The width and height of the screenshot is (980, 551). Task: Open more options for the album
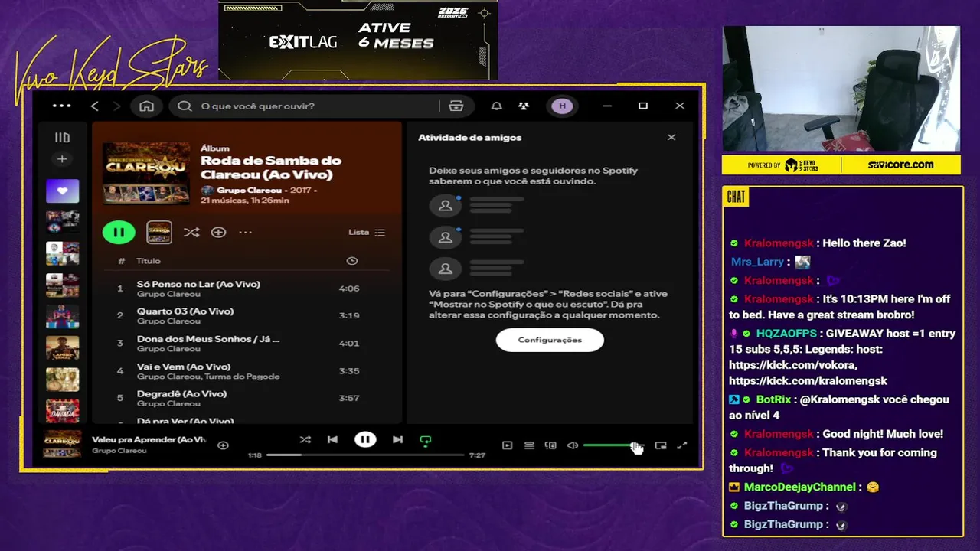pyautogui.click(x=245, y=232)
